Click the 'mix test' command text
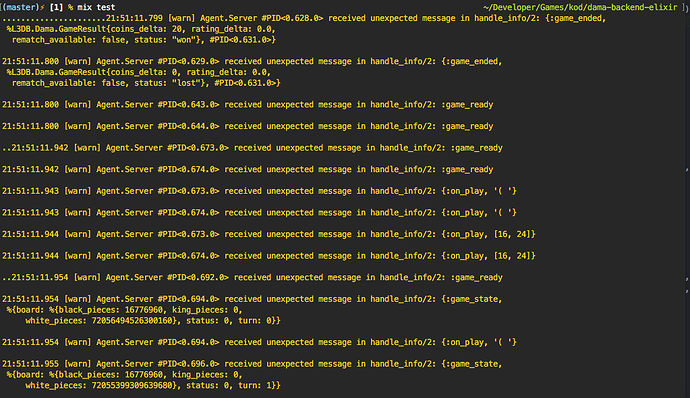Screen dimensions: 690x398 coord(96,7)
